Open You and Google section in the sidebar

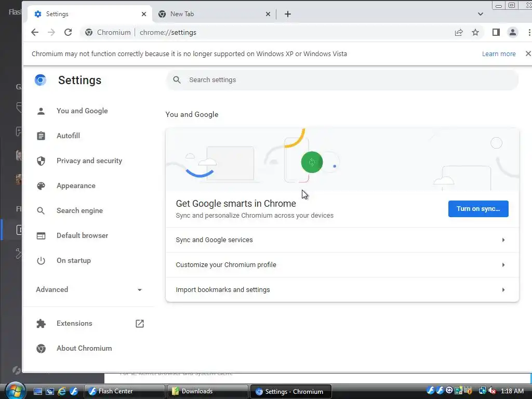(x=82, y=111)
